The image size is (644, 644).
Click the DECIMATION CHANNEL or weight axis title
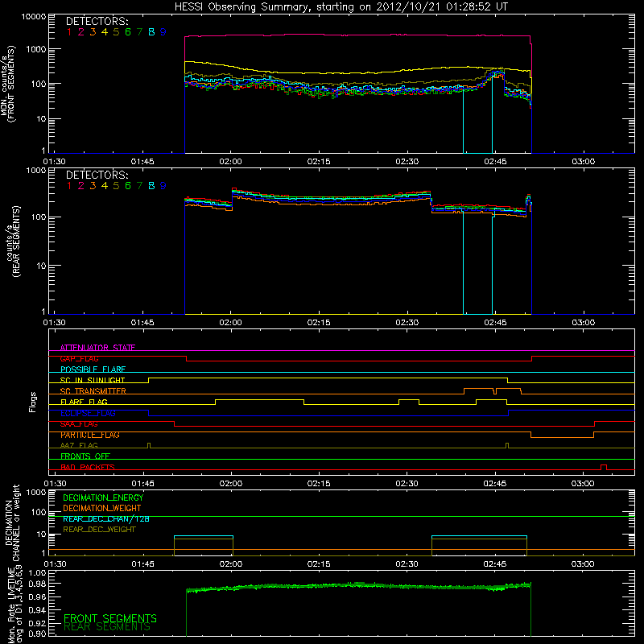coord(12,522)
